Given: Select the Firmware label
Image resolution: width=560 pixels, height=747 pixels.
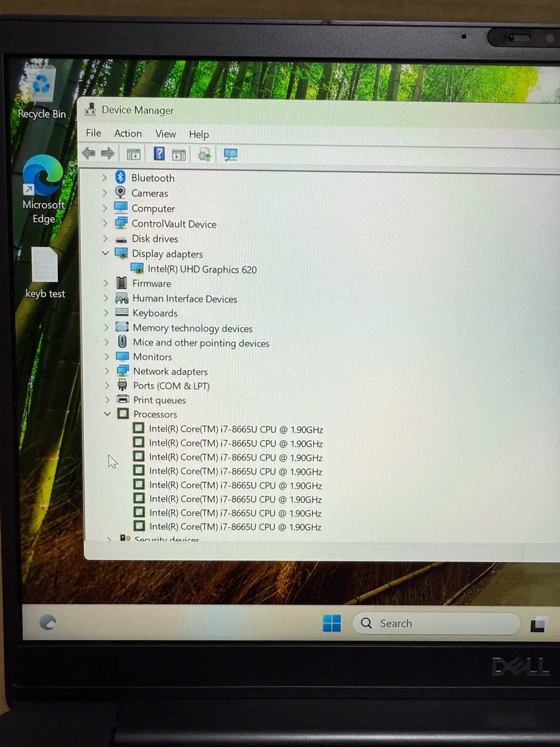Looking at the screenshot, I should (152, 283).
